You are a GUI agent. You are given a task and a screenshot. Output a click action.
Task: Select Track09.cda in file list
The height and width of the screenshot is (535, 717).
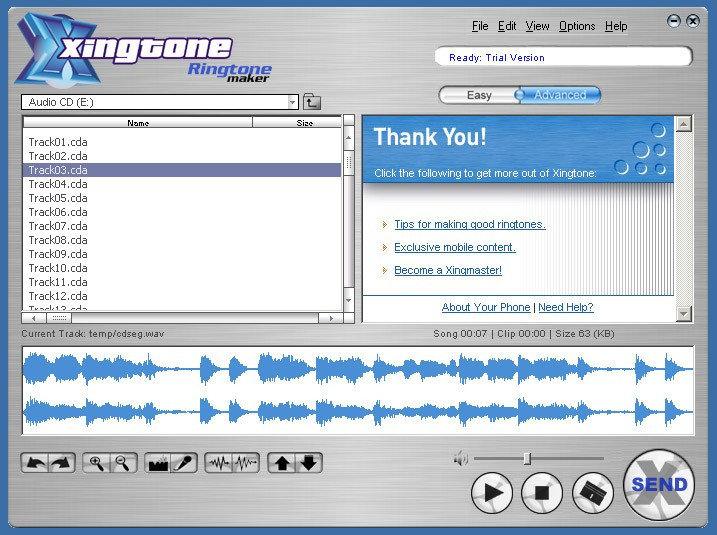pyautogui.click(x=182, y=254)
